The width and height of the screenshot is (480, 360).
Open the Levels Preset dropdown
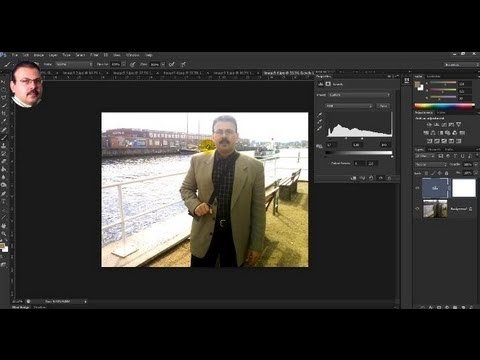click(359, 95)
